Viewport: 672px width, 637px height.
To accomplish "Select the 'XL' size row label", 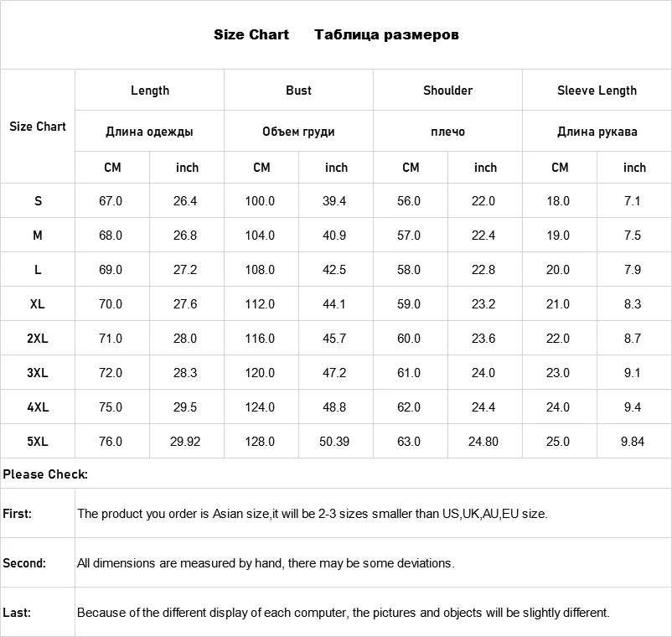I will (38, 304).
